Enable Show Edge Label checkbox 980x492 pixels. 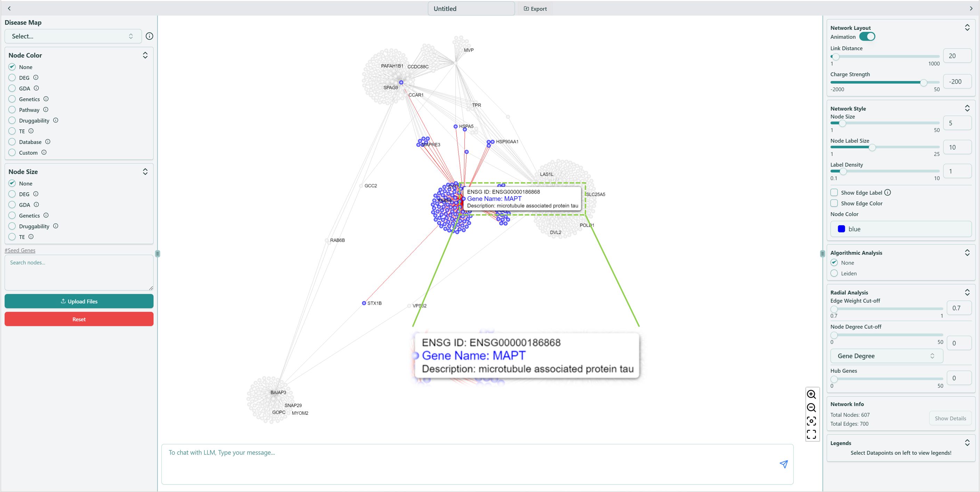point(834,192)
